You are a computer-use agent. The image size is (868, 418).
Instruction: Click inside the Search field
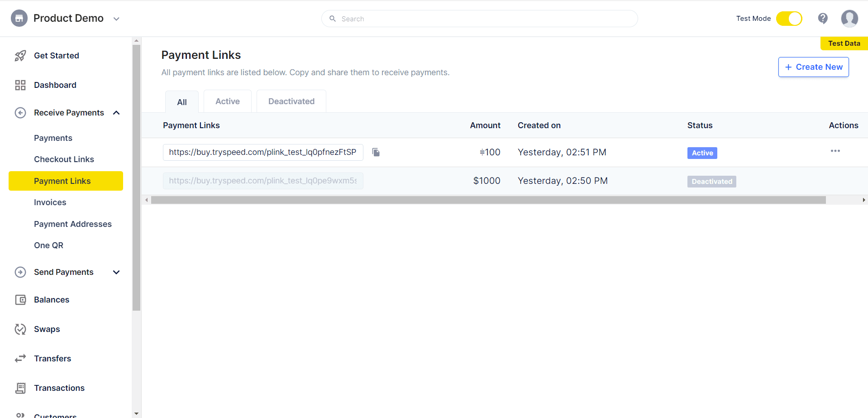click(x=479, y=19)
